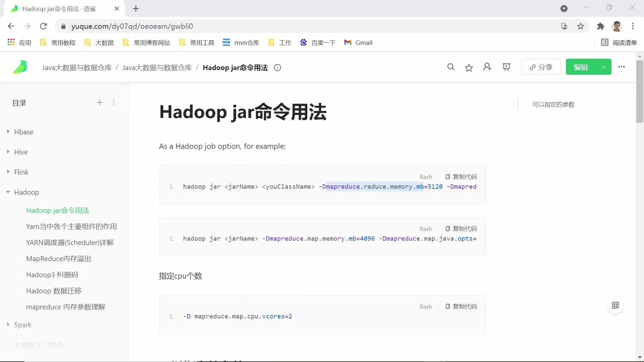
Task: Click the tab search dropdown circle icon
Action: 564,8
